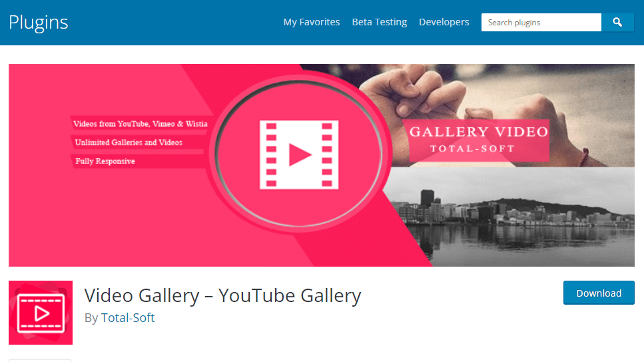
Task: Open Beta Testing menu item
Action: coord(380,22)
